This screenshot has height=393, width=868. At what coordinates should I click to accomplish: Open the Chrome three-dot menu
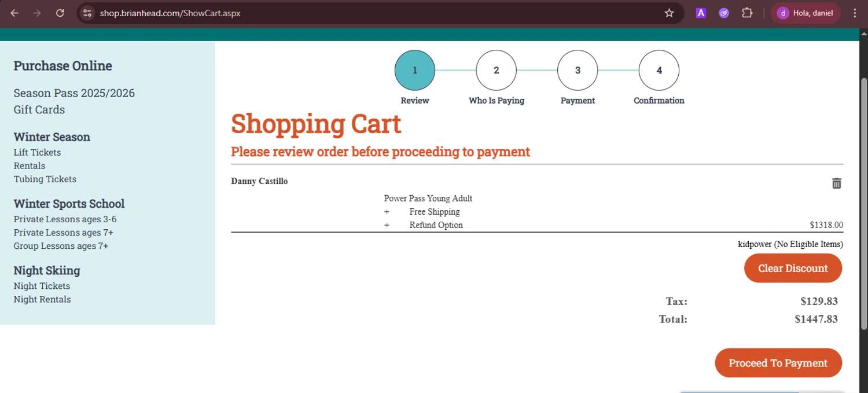click(x=855, y=13)
